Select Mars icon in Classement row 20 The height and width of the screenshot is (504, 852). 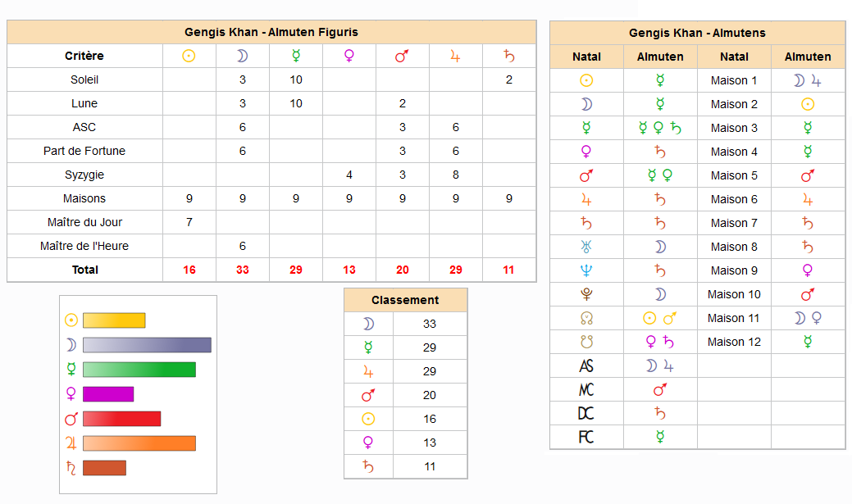[x=368, y=395]
